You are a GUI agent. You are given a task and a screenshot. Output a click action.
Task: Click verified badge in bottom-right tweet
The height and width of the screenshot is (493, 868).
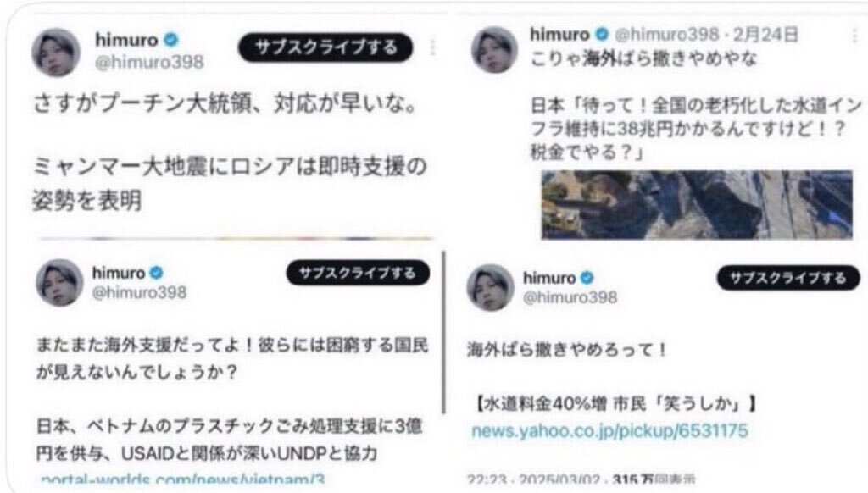587,277
